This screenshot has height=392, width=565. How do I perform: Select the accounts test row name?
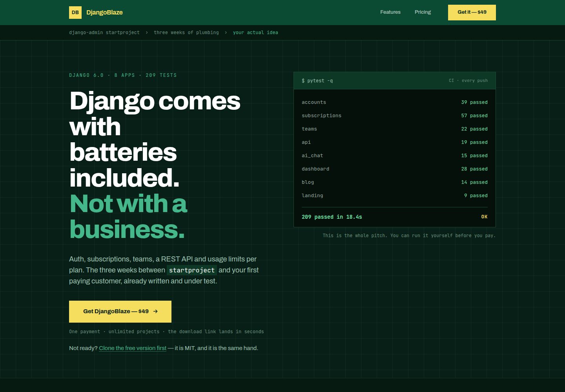click(x=314, y=102)
